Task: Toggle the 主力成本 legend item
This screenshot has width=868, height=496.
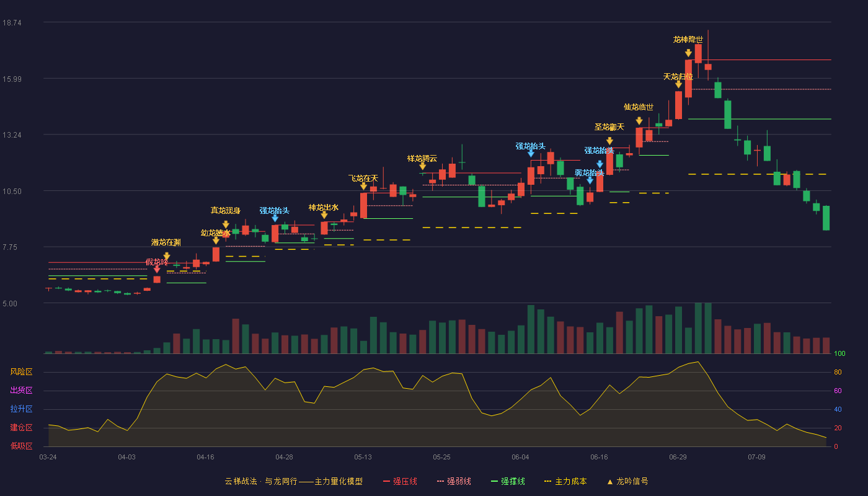Action: coord(565,481)
